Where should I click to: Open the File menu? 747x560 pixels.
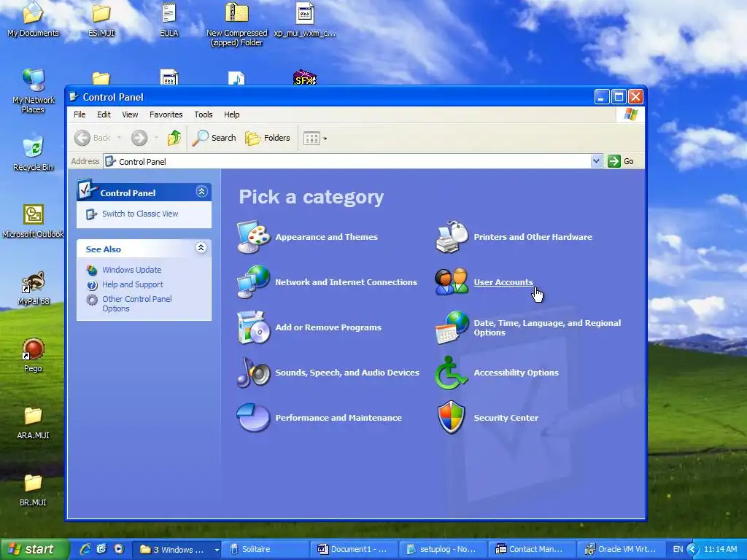[80, 114]
